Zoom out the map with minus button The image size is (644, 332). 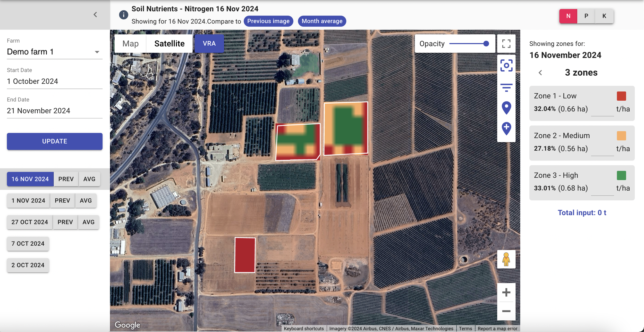506,311
